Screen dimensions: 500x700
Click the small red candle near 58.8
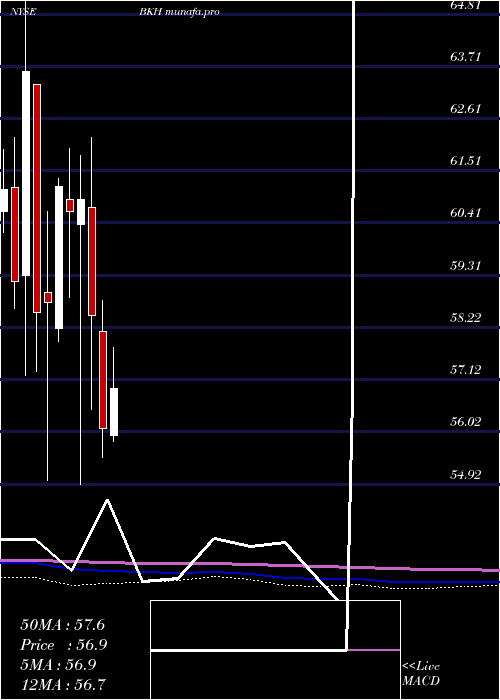point(48,297)
